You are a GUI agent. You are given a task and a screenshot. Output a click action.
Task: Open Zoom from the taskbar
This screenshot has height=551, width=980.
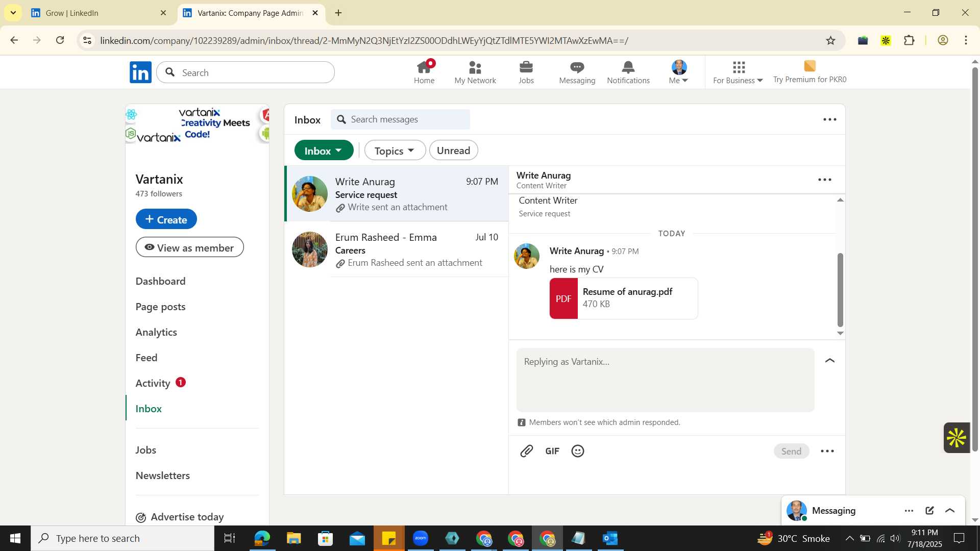421,538
